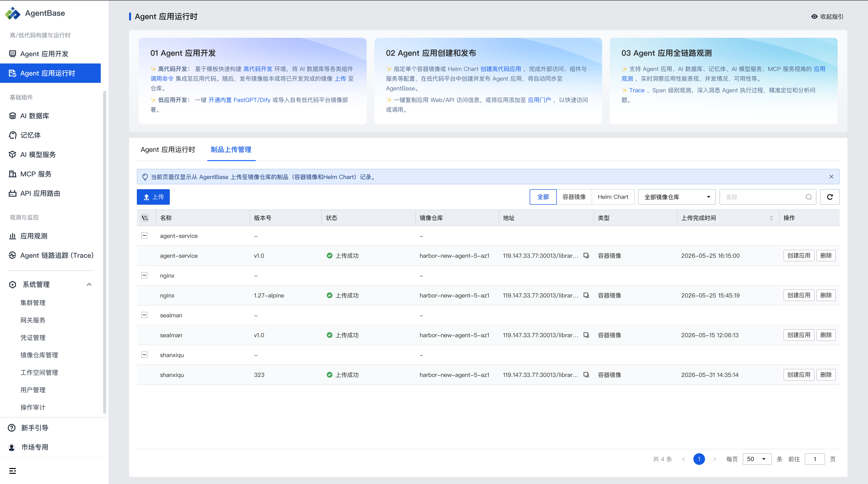This screenshot has height=484, width=868.
Task: Collapse the shanxiqu group row
Action: point(144,355)
